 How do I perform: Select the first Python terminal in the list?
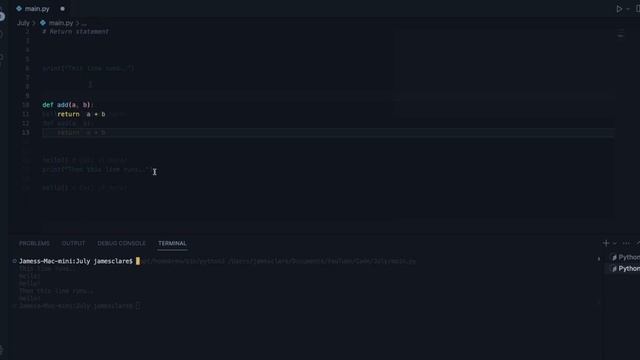pyautogui.click(x=625, y=257)
